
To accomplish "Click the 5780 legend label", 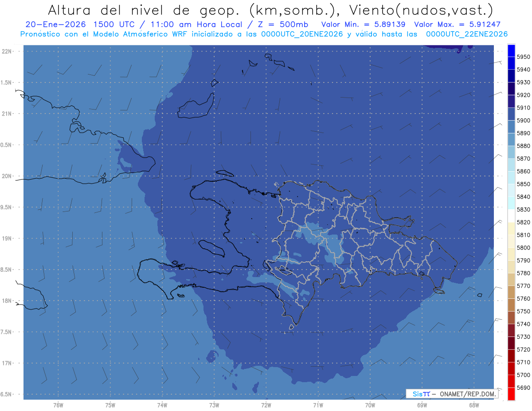I will 523,273.
